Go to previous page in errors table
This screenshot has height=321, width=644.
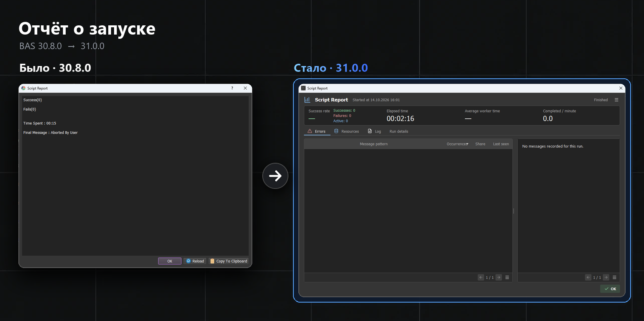coord(481,277)
